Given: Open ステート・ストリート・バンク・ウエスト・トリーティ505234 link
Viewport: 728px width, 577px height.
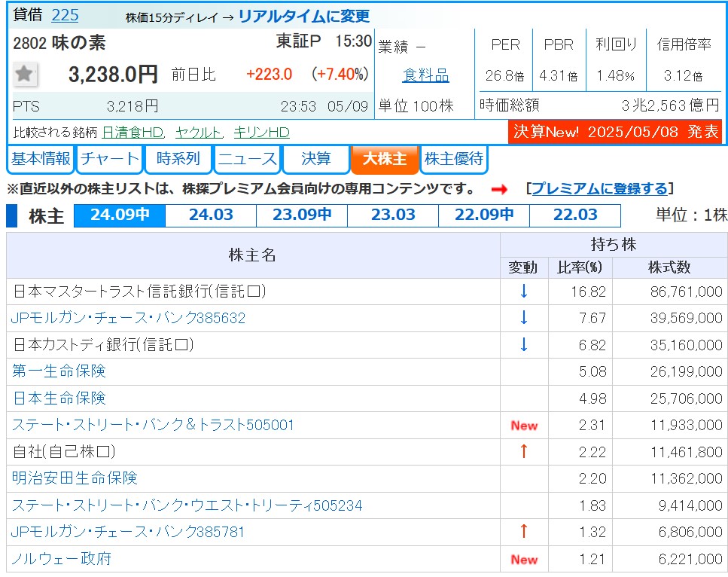Looking at the screenshot, I should point(187,505).
